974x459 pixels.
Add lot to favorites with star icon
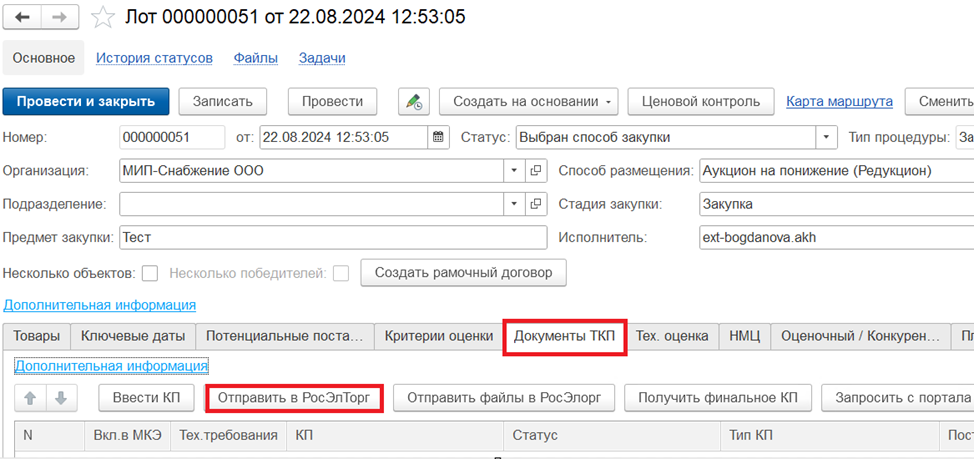[102, 17]
